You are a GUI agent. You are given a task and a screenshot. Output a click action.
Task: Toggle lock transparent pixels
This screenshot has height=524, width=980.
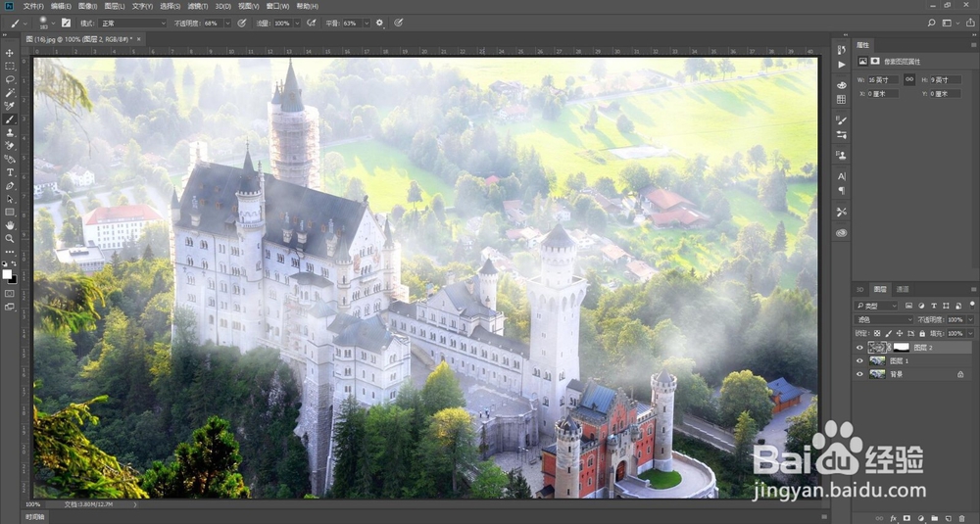click(x=877, y=334)
